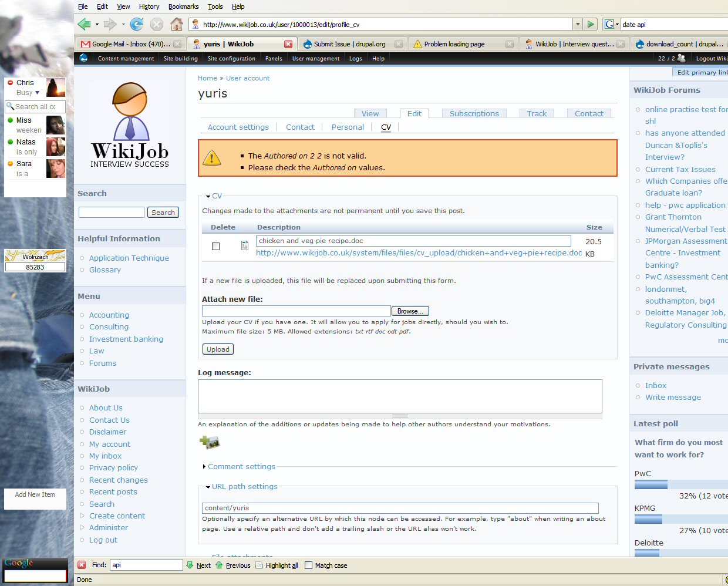728x586 pixels.
Task: Click Highlight all in the find bar
Action: pos(277,565)
